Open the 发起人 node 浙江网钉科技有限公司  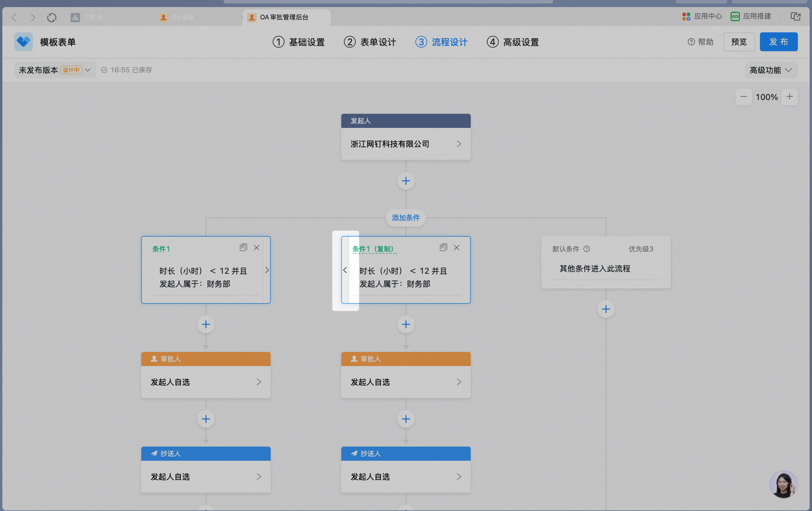point(406,144)
